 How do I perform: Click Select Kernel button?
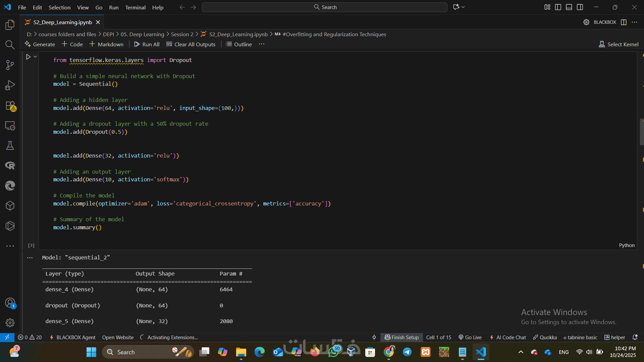click(x=619, y=44)
